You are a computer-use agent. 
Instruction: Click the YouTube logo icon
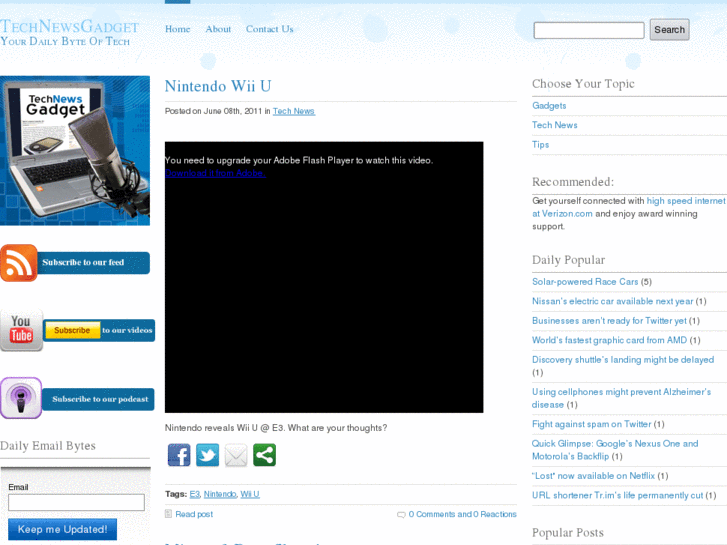tap(21, 330)
